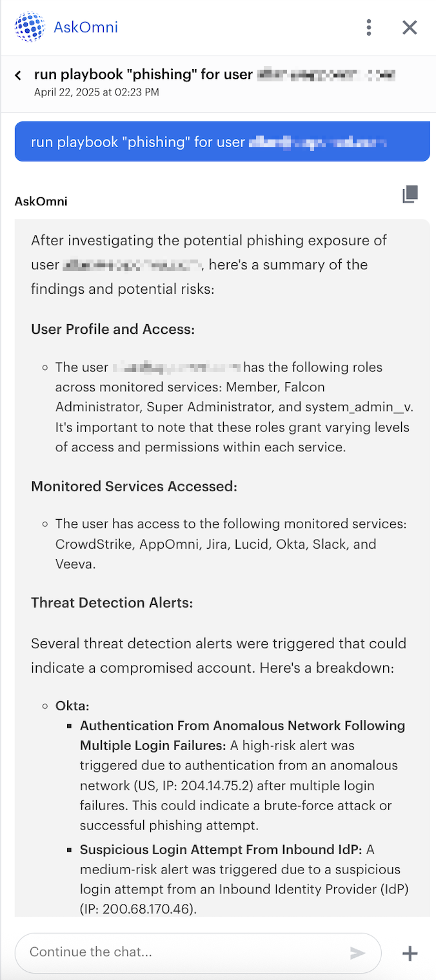Click the AskOmni globe logo
This screenshot has height=980, width=436.
[x=30, y=27]
